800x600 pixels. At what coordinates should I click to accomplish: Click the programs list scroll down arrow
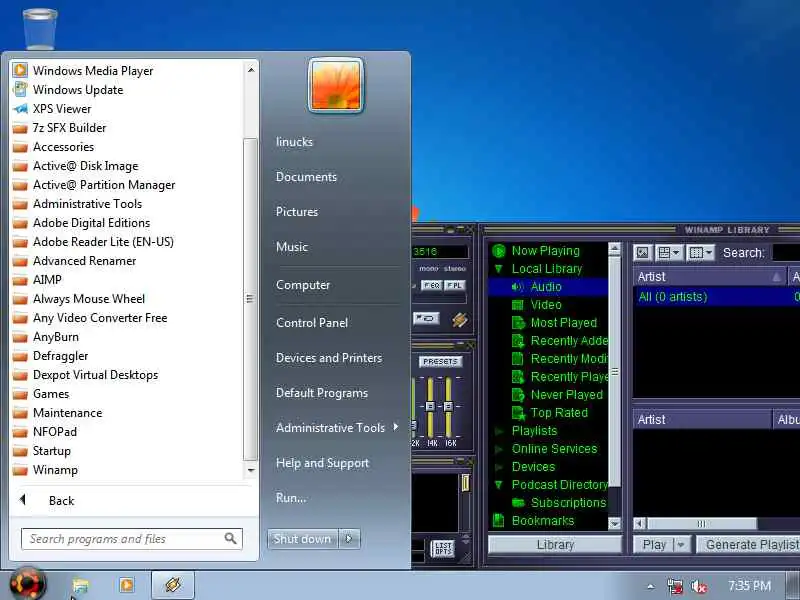coord(251,470)
